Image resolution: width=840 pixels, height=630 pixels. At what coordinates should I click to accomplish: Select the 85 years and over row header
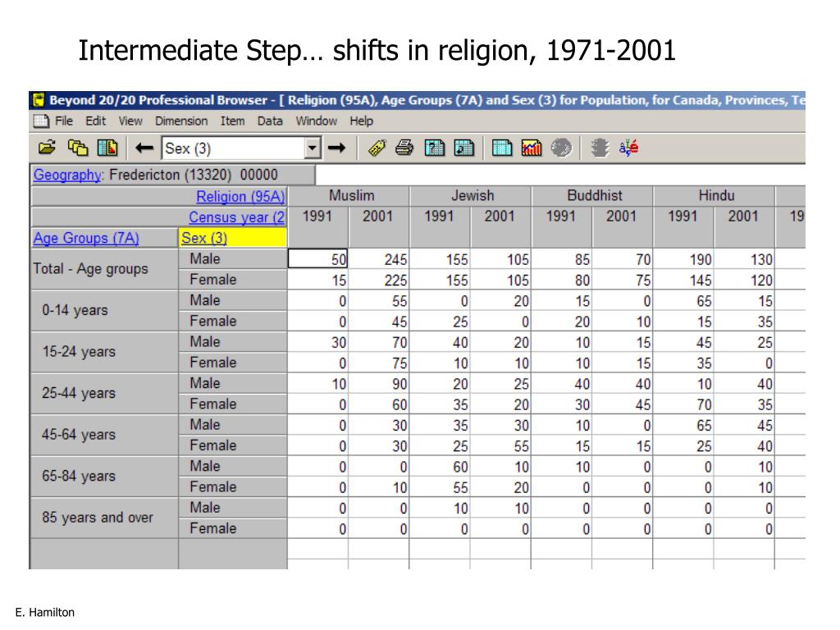tap(104, 518)
